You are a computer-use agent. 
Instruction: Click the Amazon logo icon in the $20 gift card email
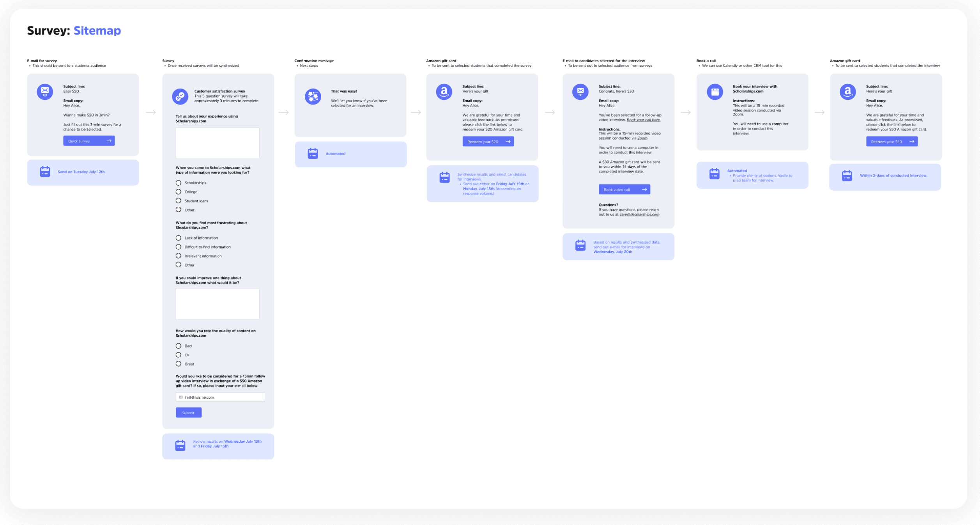tap(444, 92)
